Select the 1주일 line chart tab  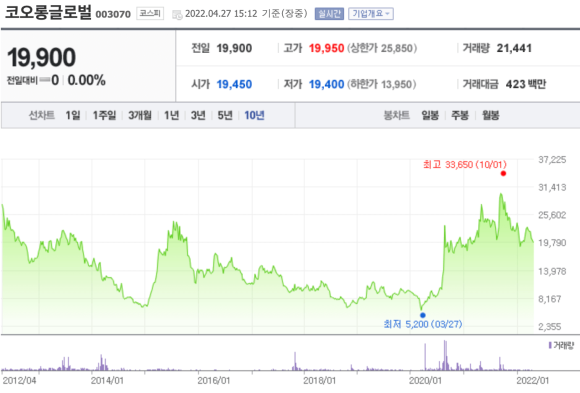coord(104,115)
